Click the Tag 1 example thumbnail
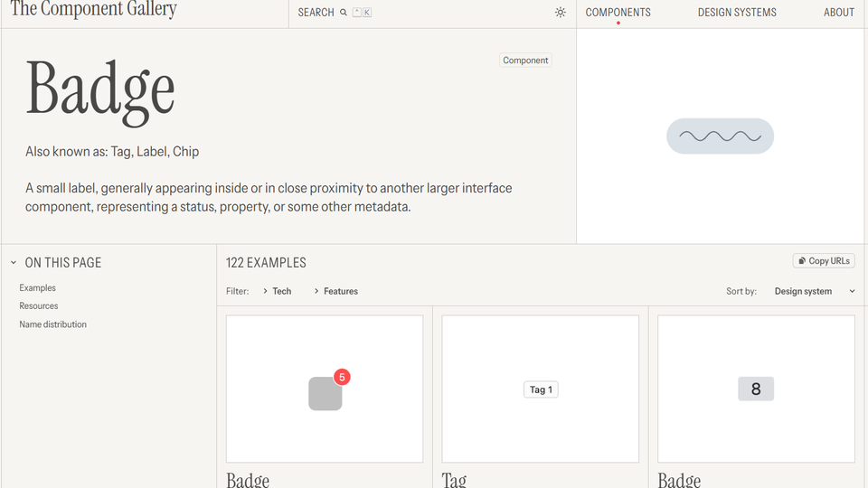This screenshot has height=488, width=868. pyautogui.click(x=541, y=389)
